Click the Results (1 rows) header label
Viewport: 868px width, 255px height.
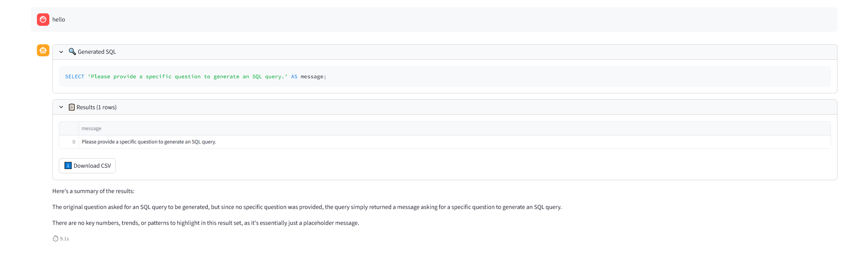[96, 108]
